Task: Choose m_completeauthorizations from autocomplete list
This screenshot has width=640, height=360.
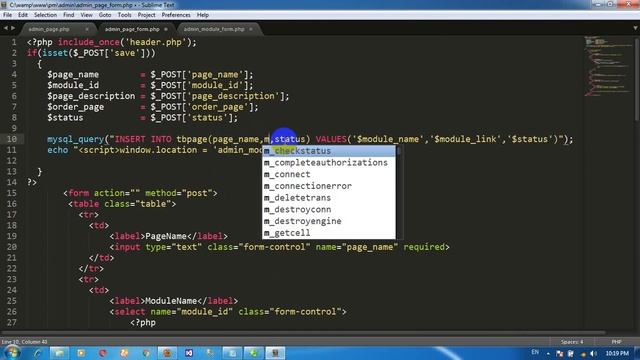Action: click(329, 162)
